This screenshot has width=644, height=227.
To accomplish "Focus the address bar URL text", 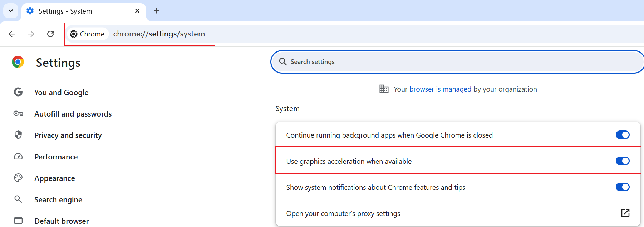I will [159, 34].
